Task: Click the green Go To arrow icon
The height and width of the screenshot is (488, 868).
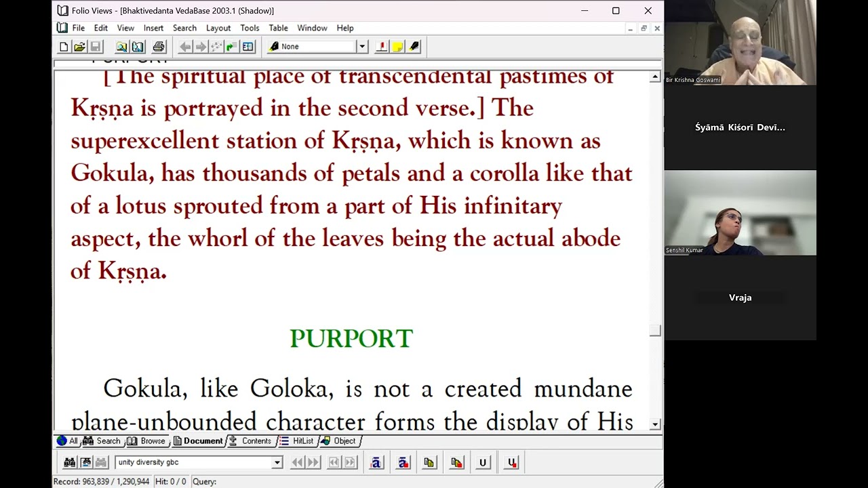Action: tap(231, 47)
